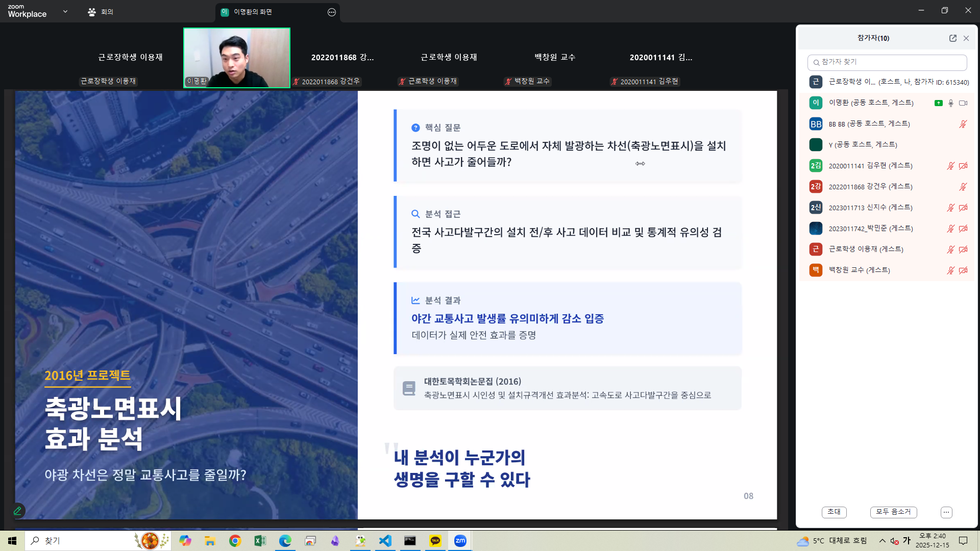Open Zoom from the taskbar
This screenshot has height=551, width=980.
(460, 541)
